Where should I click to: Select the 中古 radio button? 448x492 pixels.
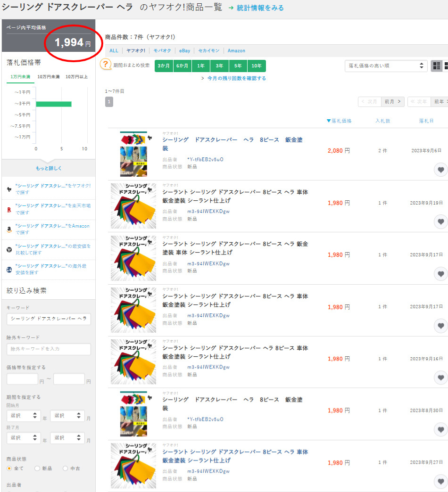(65, 468)
